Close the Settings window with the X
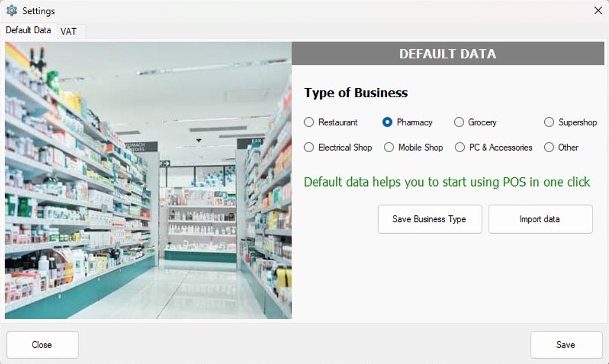609x364 pixels. click(598, 10)
